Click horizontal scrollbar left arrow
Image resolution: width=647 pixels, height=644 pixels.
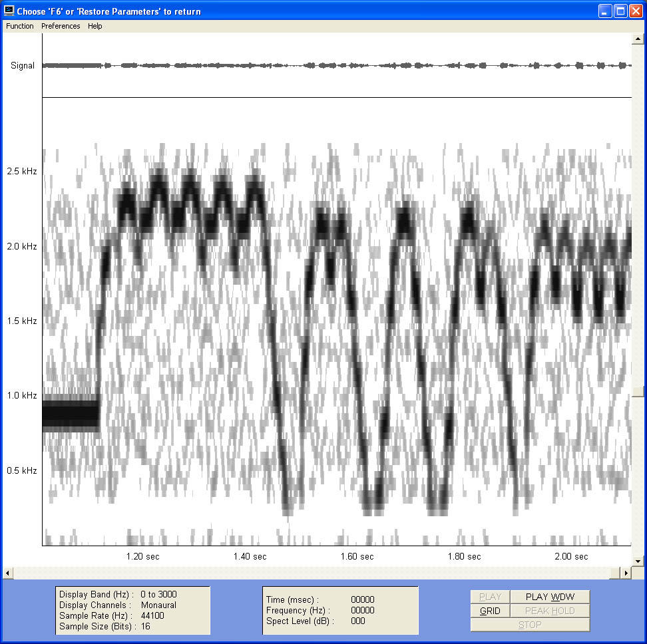coord(7,573)
